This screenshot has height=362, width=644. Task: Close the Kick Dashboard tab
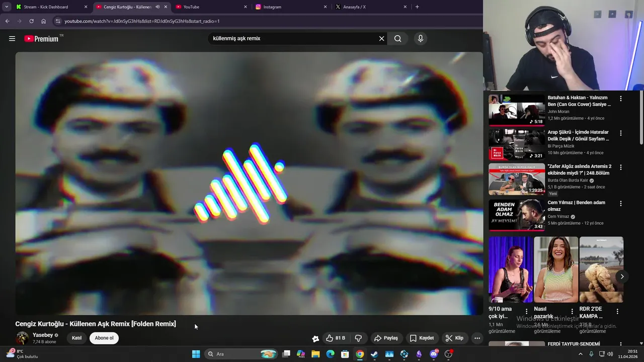pos(86,7)
